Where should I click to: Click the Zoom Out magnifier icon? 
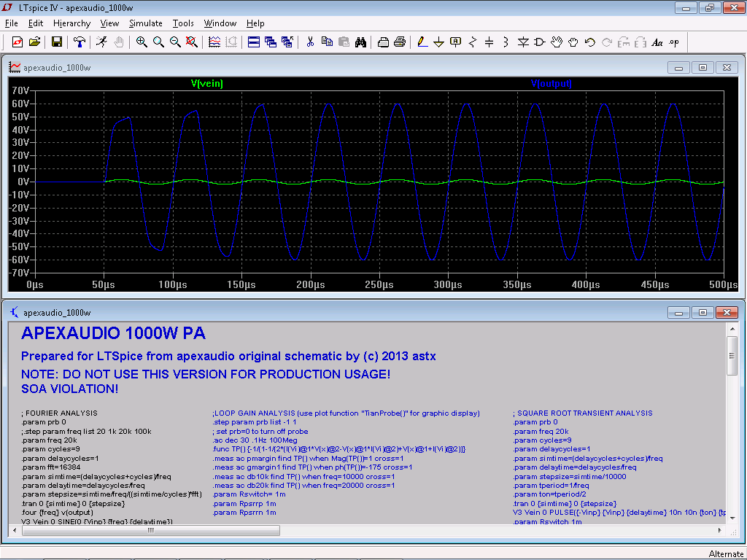tap(175, 42)
